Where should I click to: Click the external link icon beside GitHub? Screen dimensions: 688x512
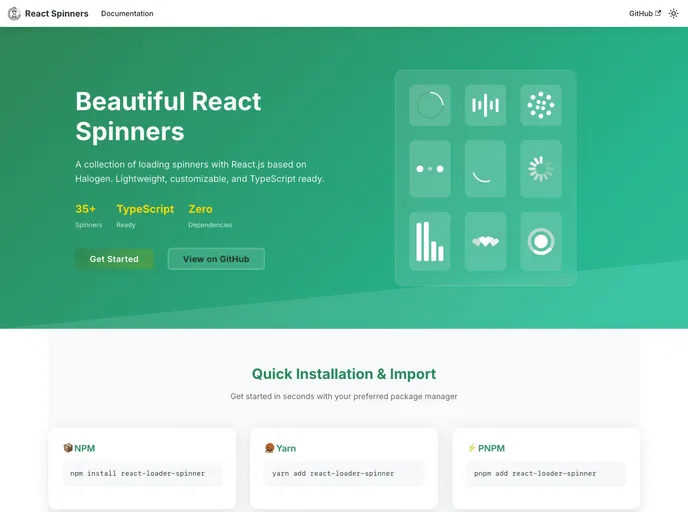[x=658, y=13]
